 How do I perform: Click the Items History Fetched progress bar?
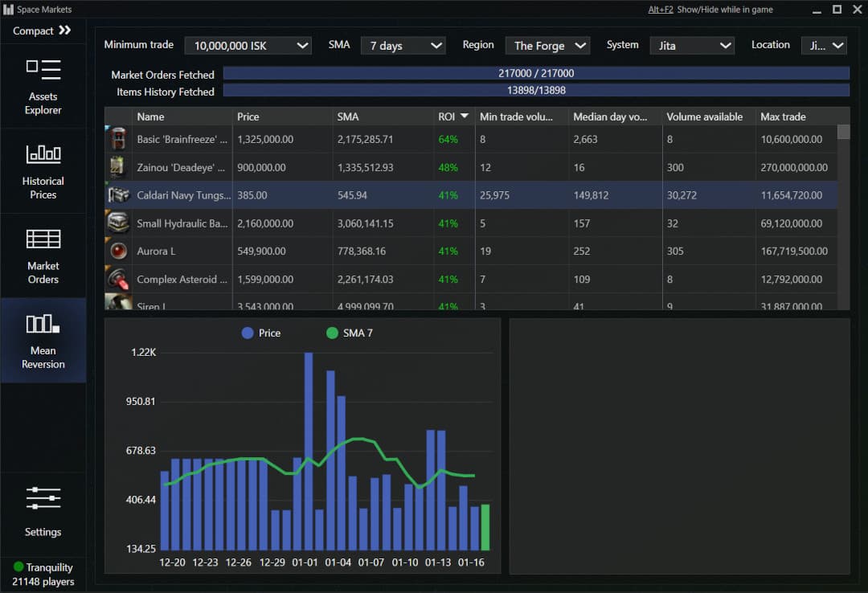click(x=536, y=90)
